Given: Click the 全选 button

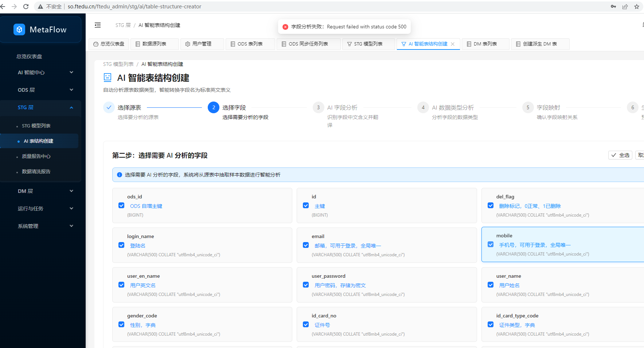Looking at the screenshot, I should tap(620, 155).
